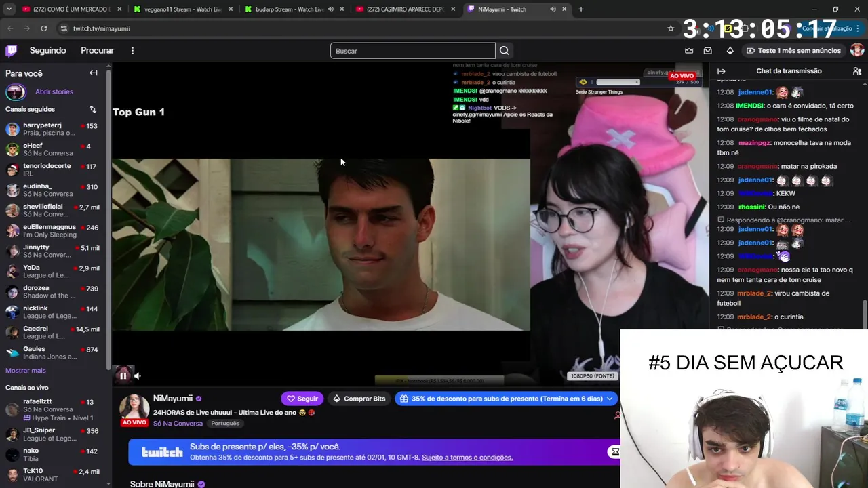This screenshot has width=868, height=488.
Task: Open Jinnytty channel in sidebar
Action: tap(53, 251)
